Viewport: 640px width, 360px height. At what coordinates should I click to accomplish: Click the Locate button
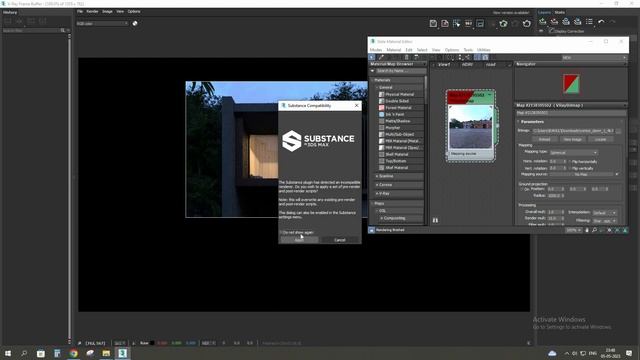coord(600,140)
